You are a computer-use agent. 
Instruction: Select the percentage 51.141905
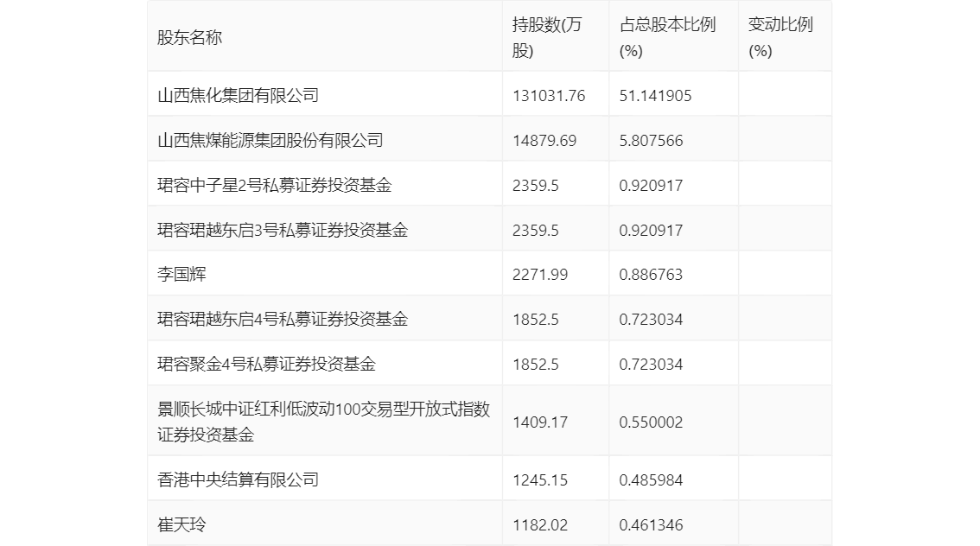[656, 96]
